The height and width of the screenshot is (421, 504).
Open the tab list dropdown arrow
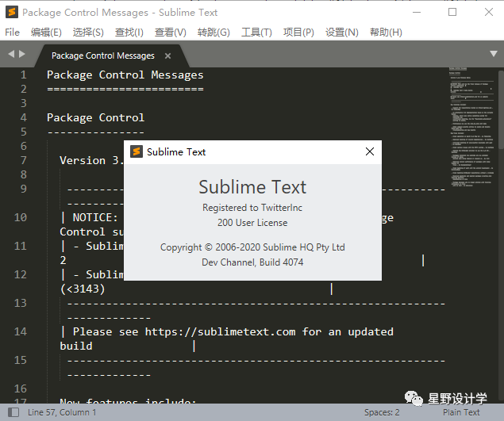pos(494,54)
